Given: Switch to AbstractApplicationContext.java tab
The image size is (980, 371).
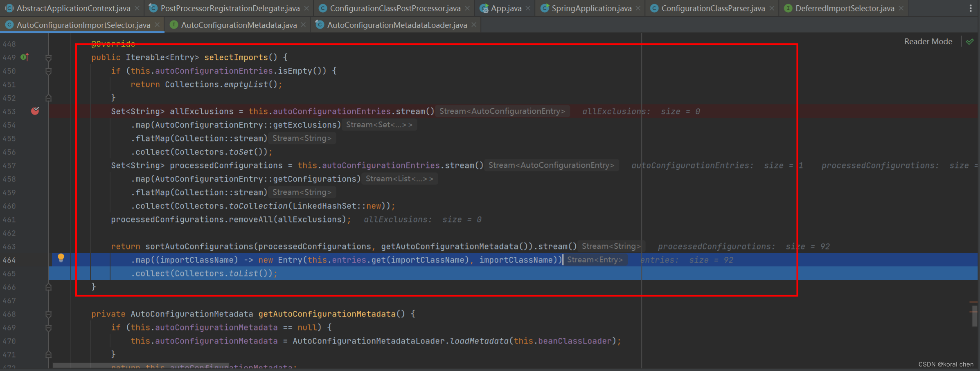Looking at the screenshot, I should (x=74, y=8).
